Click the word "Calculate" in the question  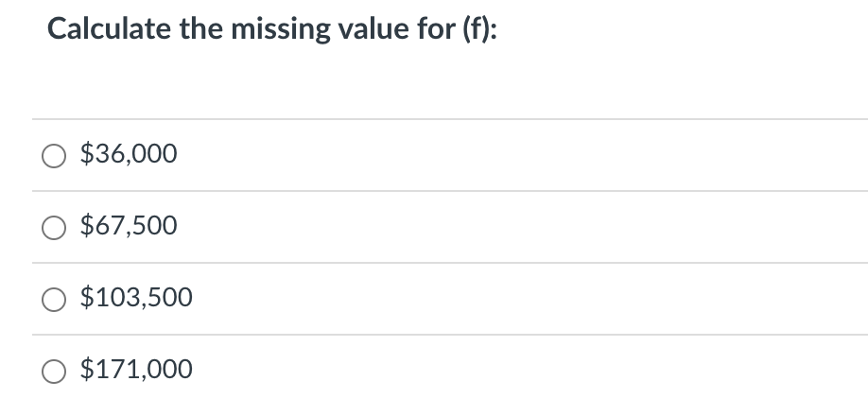tap(109, 28)
